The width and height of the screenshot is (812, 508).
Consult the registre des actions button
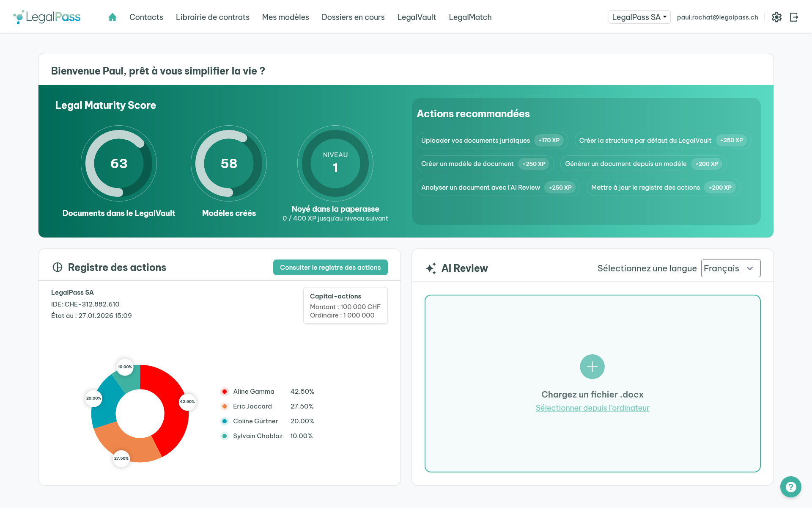pos(330,267)
